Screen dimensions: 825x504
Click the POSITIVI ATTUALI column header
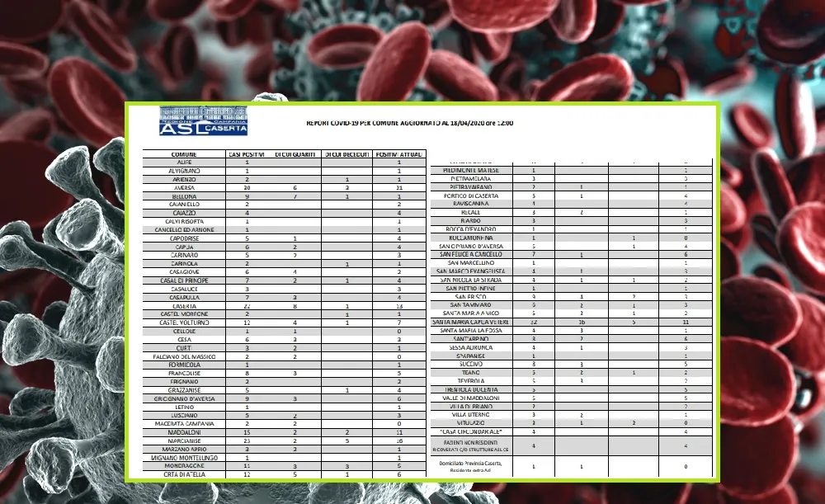coord(399,155)
